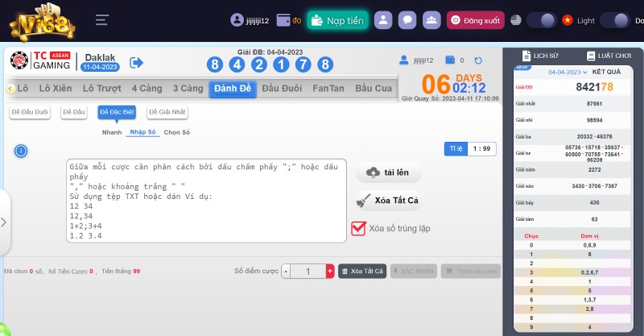Image resolution: width=644 pixels, height=336 pixels.
Task: Expand the left side panel arrow
Action: coord(4,222)
